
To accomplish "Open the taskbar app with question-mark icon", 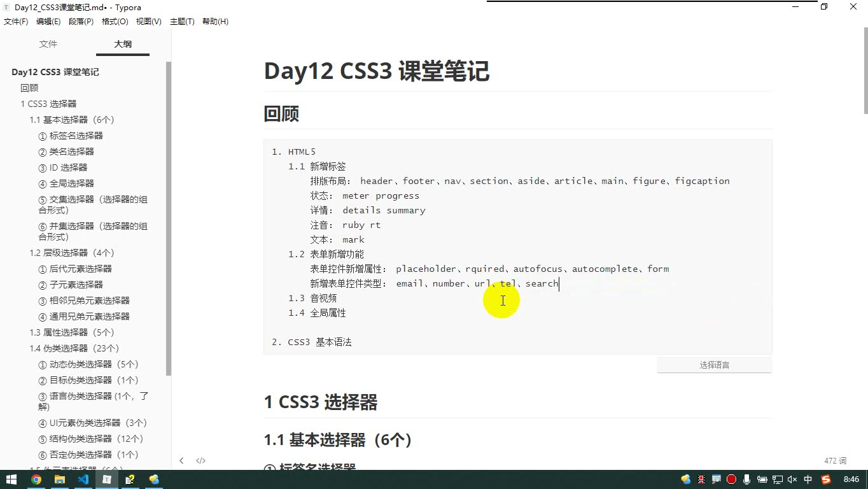I will tap(130, 479).
